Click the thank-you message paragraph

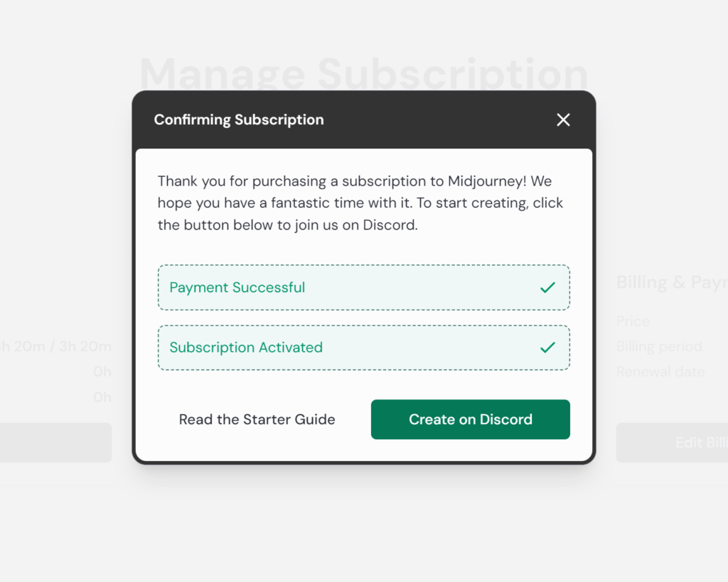click(x=360, y=203)
